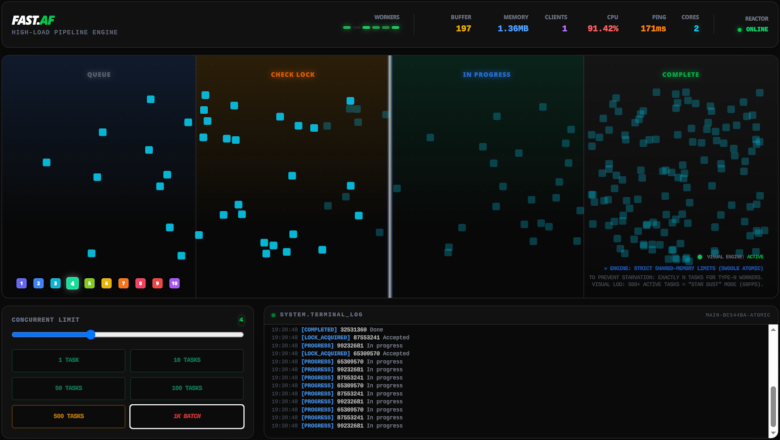Viewport: 780px width, 440px height.
Task: Select the yellow worker 6 badge
Action: pos(106,283)
